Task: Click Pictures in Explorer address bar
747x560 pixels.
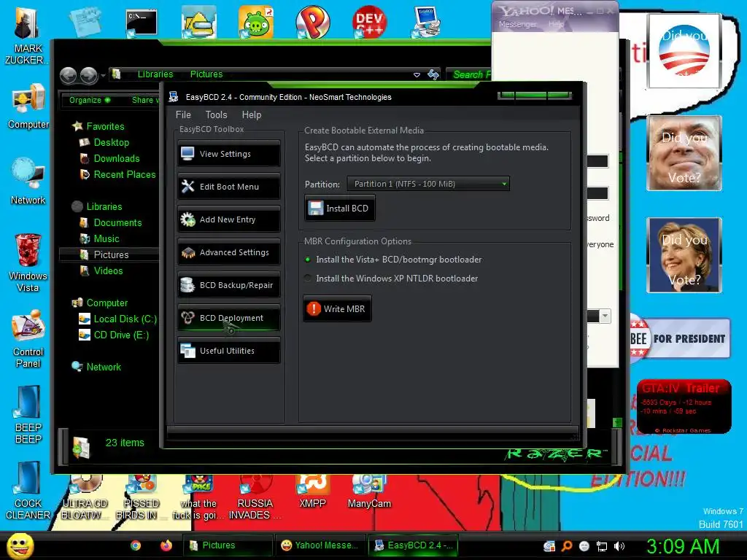Action: 206,74
